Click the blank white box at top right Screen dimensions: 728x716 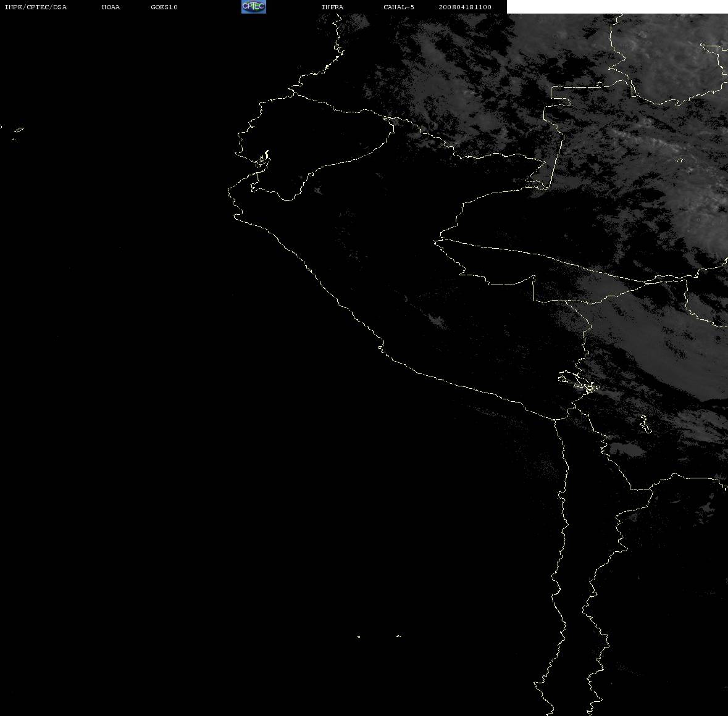pos(617,7)
